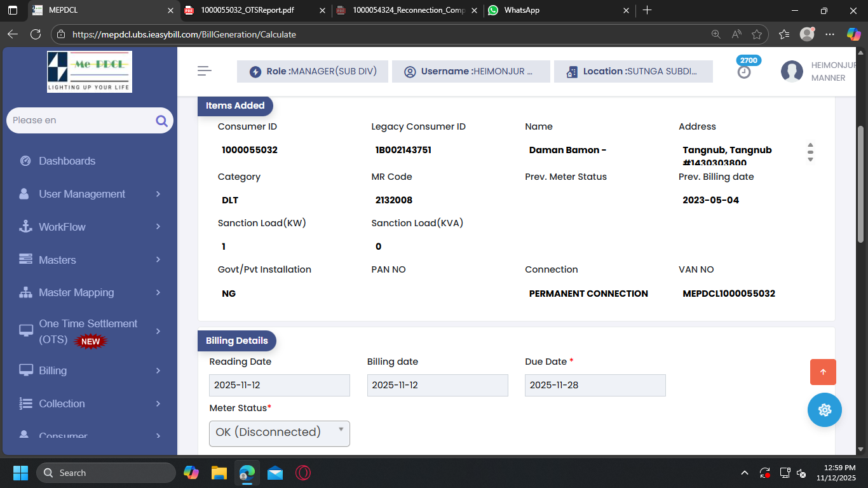Image resolution: width=868 pixels, height=488 pixels.
Task: Click the favorites star icon in address bar
Action: click(756, 34)
